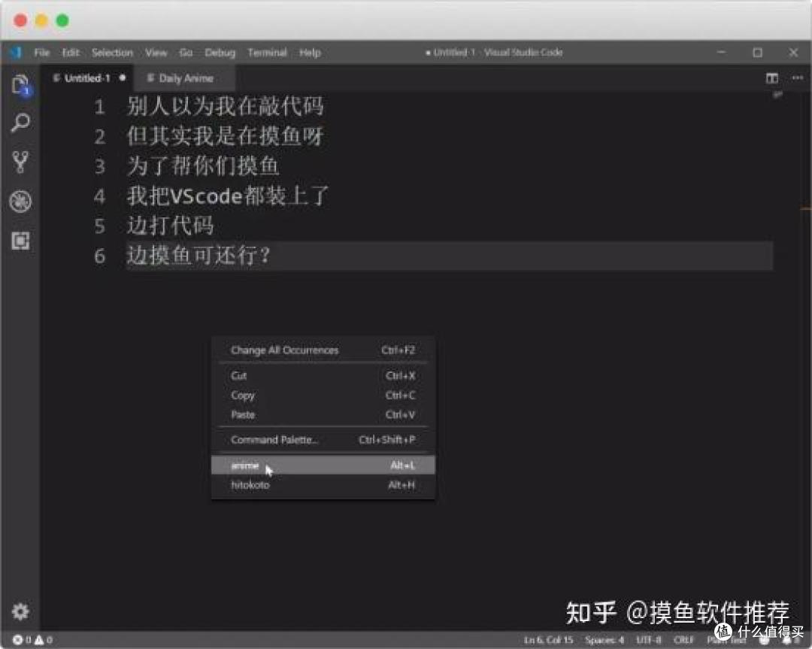The height and width of the screenshot is (649, 812).
Task: Click the text 我把VScode都装上了
Action: [x=228, y=196]
